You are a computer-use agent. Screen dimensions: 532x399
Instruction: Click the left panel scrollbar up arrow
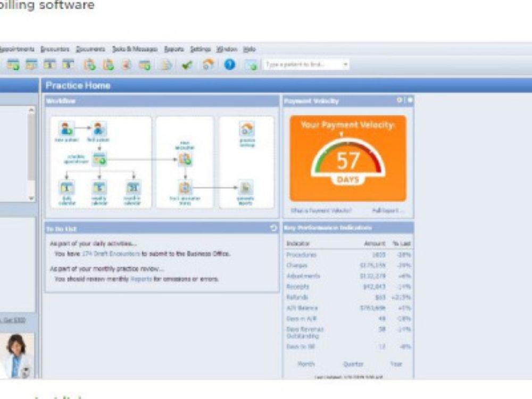[x=31, y=110]
